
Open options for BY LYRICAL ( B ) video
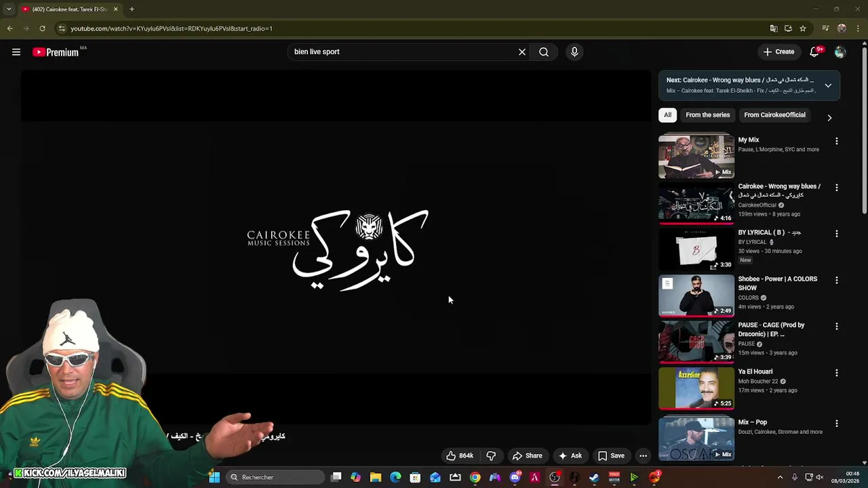(836, 233)
